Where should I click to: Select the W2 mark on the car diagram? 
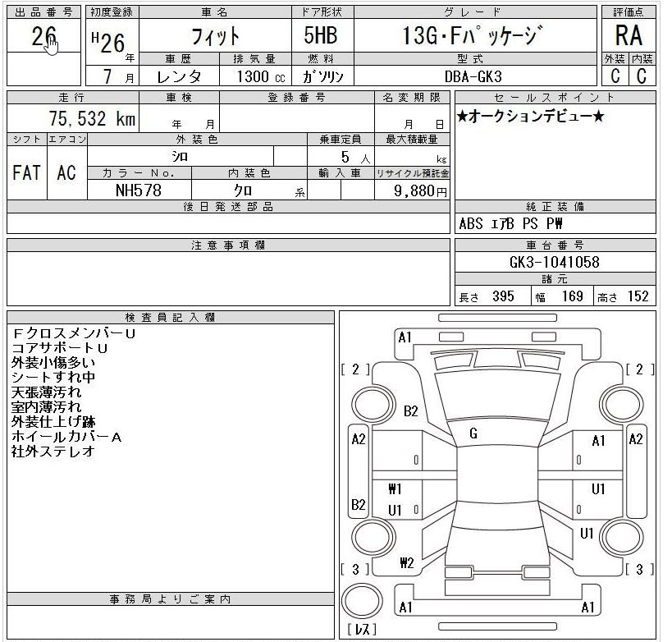407,562
